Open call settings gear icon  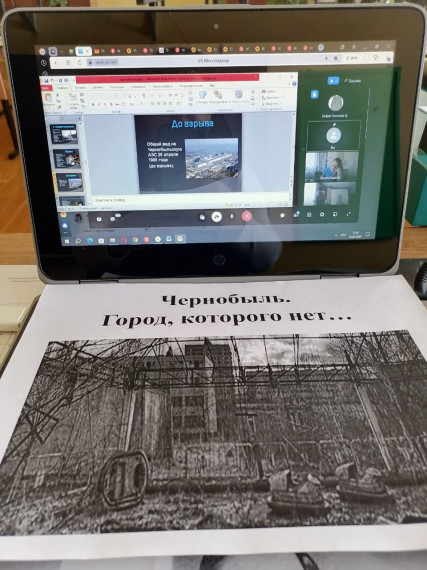click(322, 214)
